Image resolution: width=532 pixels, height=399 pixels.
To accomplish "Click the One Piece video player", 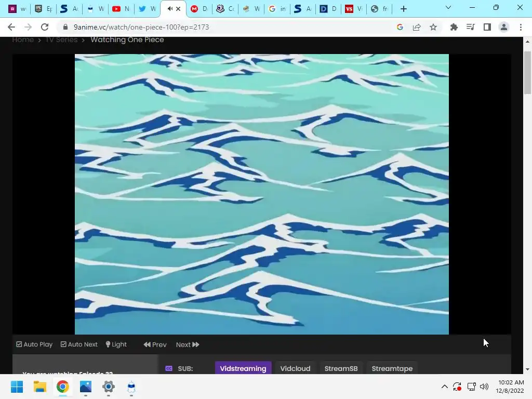I will click(x=262, y=194).
